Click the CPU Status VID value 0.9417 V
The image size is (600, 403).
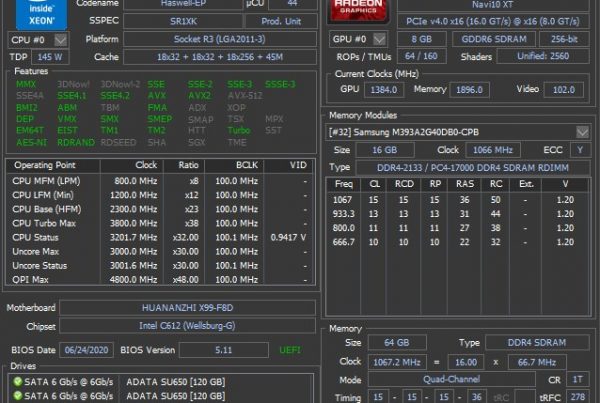(x=288, y=237)
